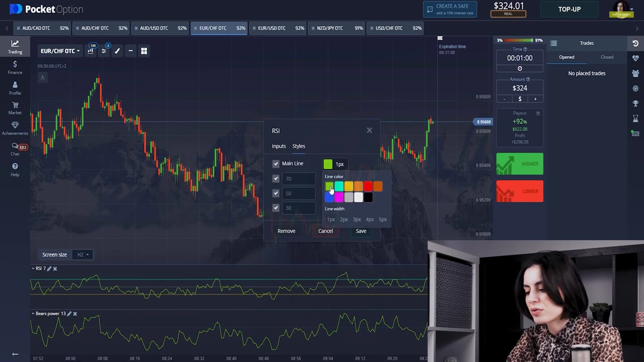Screen dimensions: 644x362
Task: Toggle the 70 level checkbox
Action: (x=276, y=178)
